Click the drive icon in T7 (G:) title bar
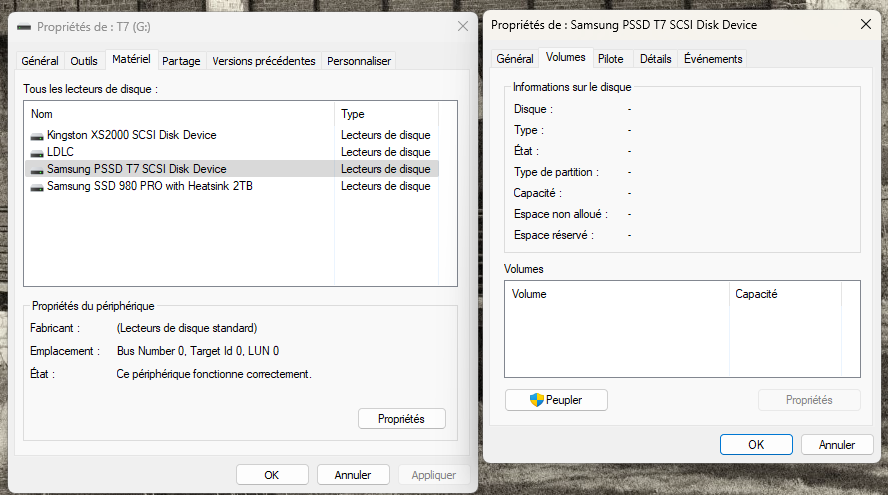Screen dimensions: 888x495 24,27
